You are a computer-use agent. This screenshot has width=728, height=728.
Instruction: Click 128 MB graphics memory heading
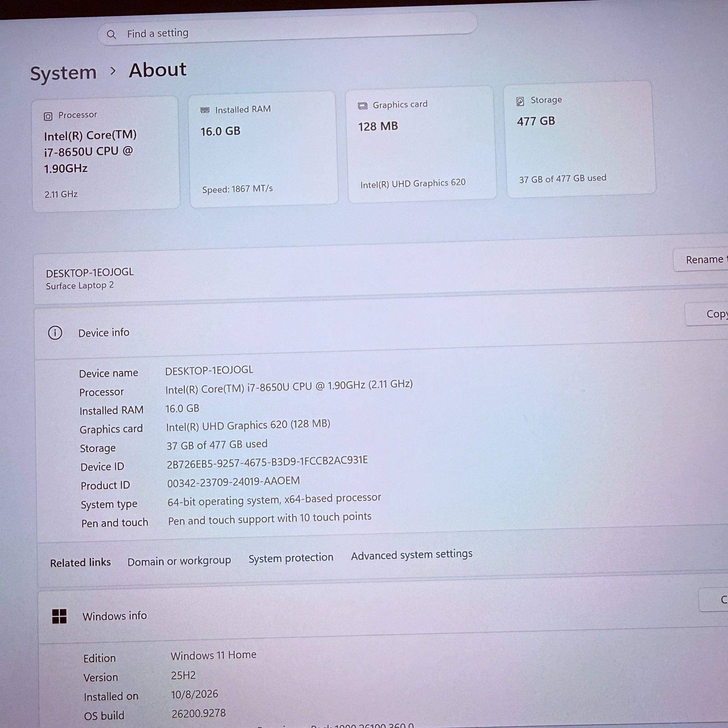(x=378, y=126)
